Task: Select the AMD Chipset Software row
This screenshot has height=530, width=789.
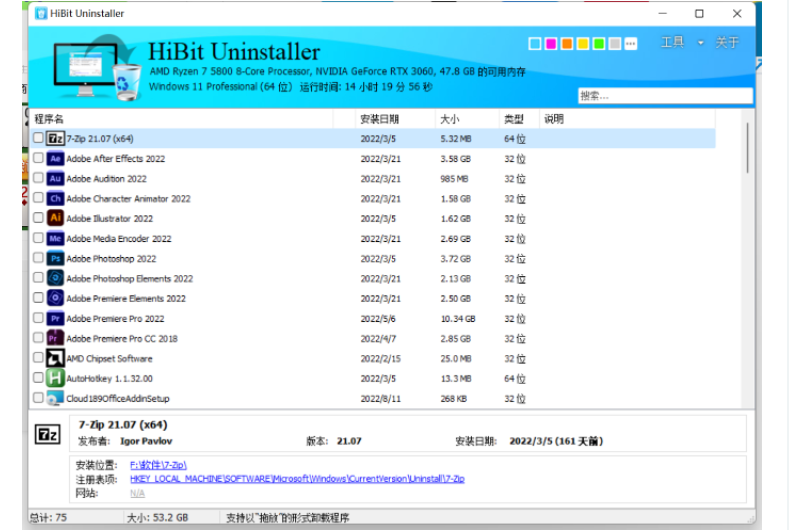Action: [x=372, y=358]
